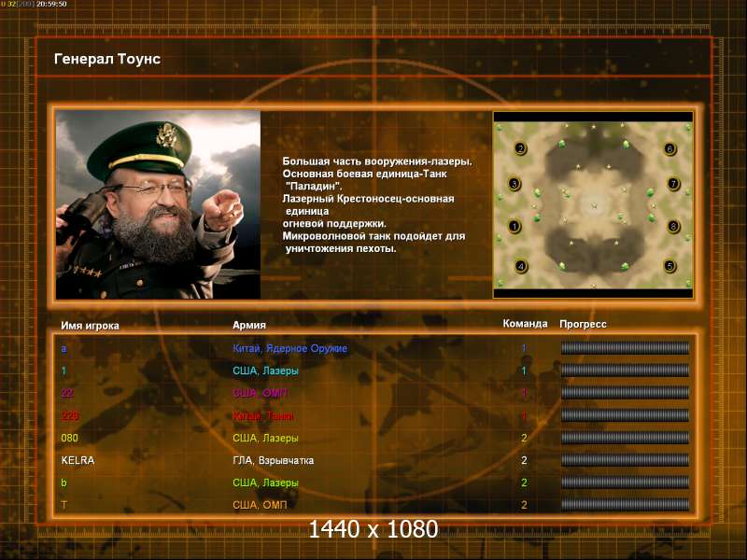The image size is (747, 560).
Task: Select start position 6 on the minimap
Action: [x=669, y=149]
